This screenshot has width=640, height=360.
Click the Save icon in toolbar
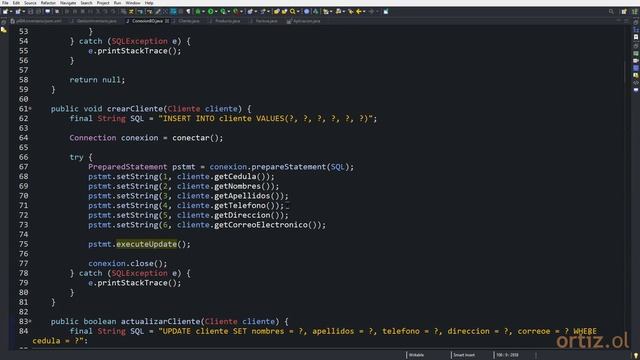tap(31, 11)
